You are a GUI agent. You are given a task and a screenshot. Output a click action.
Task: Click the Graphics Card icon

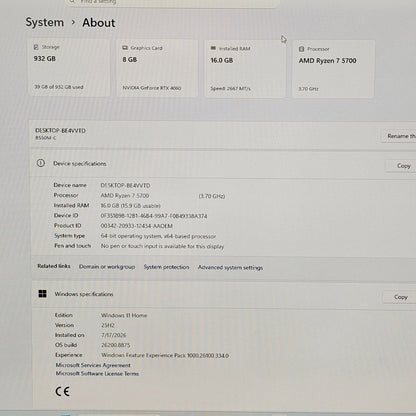(x=125, y=48)
